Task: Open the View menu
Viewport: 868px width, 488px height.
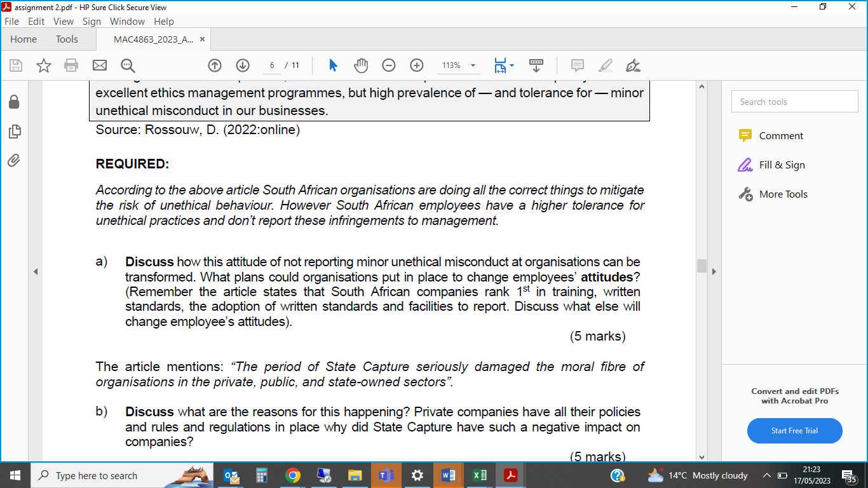Action: [63, 21]
